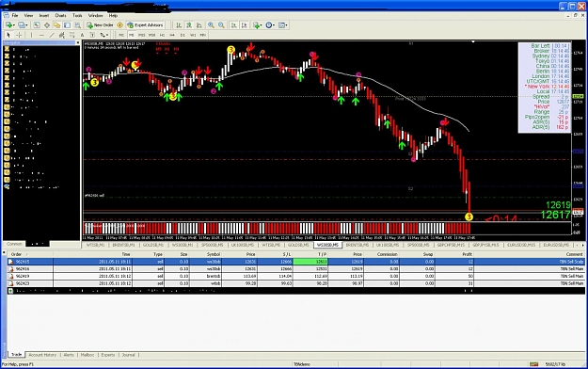Open the Help menu
This screenshot has width=588, height=369.
[113, 15]
